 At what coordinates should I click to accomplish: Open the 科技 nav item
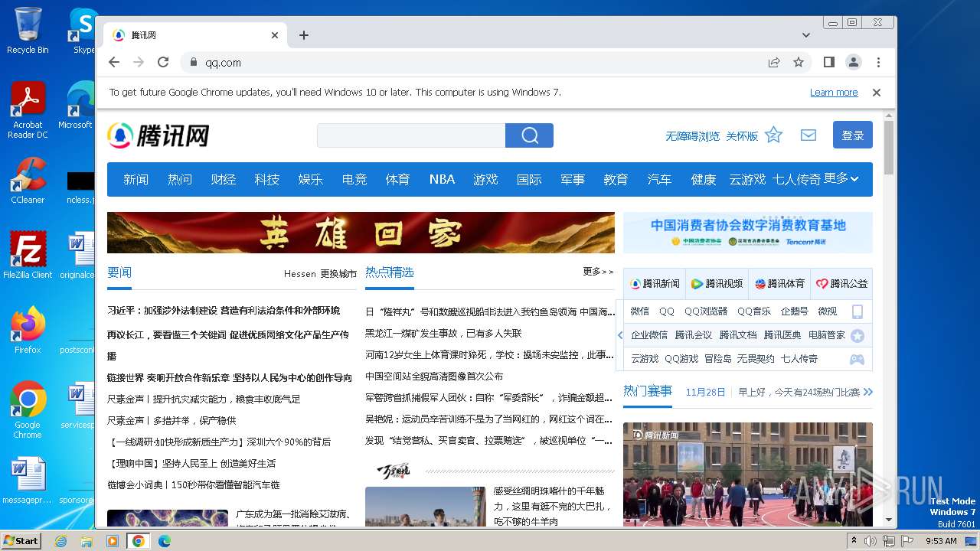click(x=266, y=179)
